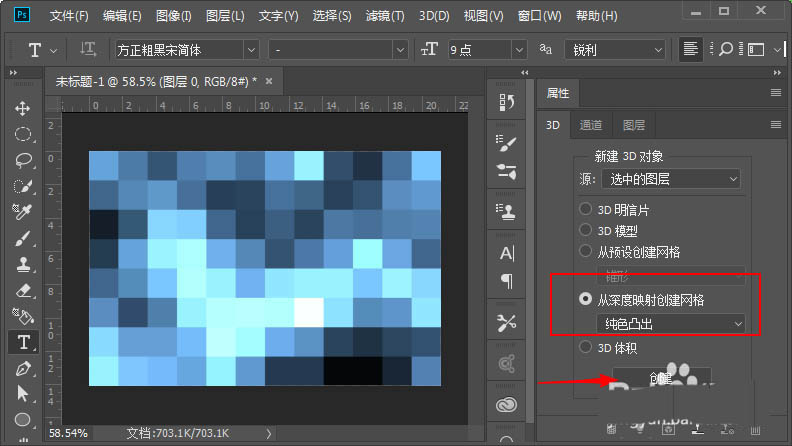Close the 未标题-1 document tab
The height and width of the screenshot is (446, 792).
(x=269, y=81)
